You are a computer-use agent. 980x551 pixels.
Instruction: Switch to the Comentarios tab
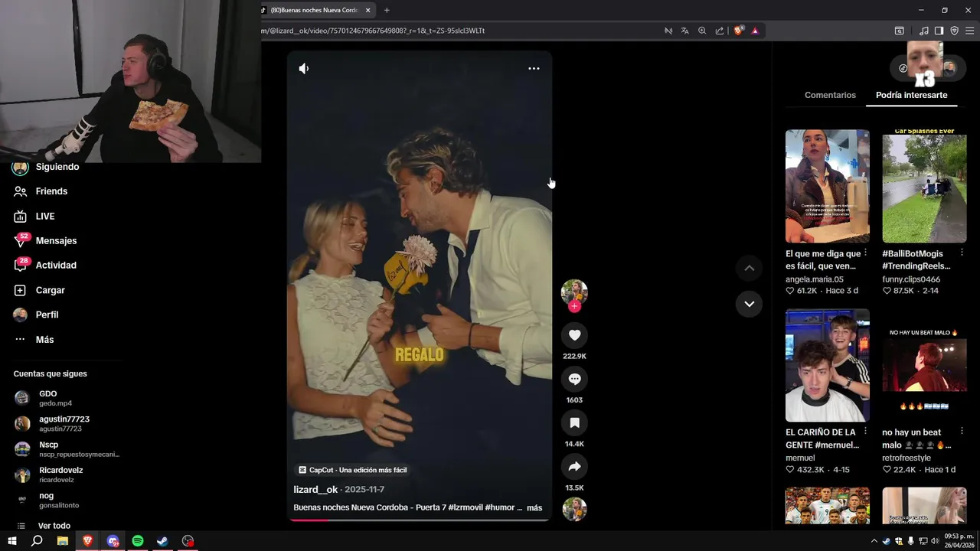click(x=830, y=95)
